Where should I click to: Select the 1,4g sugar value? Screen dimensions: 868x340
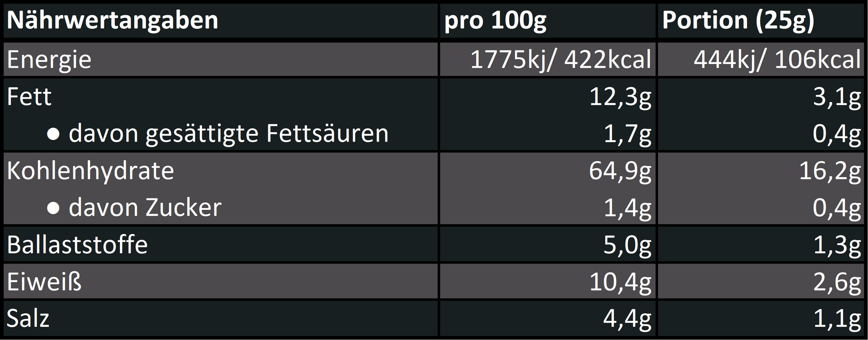point(627,208)
